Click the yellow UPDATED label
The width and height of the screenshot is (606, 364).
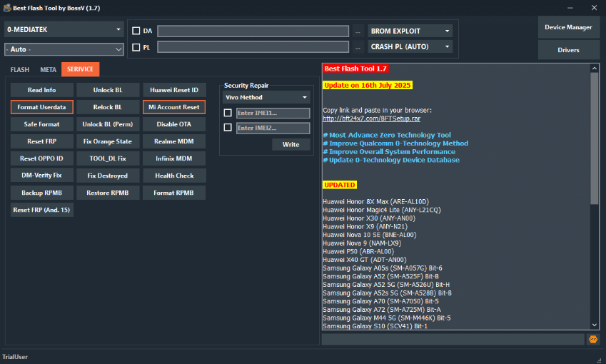[339, 185]
